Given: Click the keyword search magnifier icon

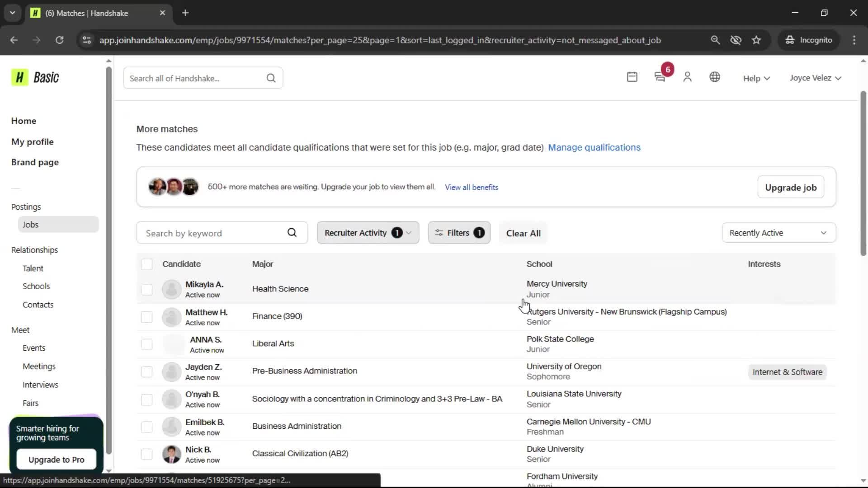Looking at the screenshot, I should tap(292, 232).
